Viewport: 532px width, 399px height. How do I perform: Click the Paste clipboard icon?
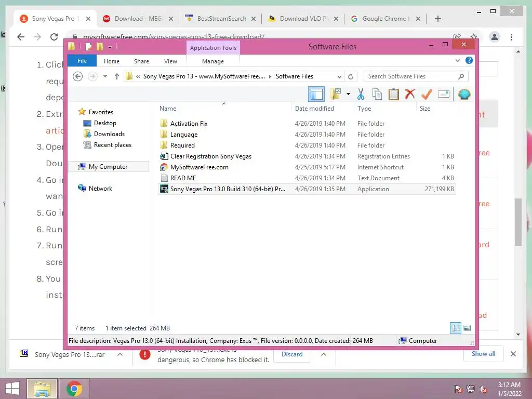(x=394, y=94)
